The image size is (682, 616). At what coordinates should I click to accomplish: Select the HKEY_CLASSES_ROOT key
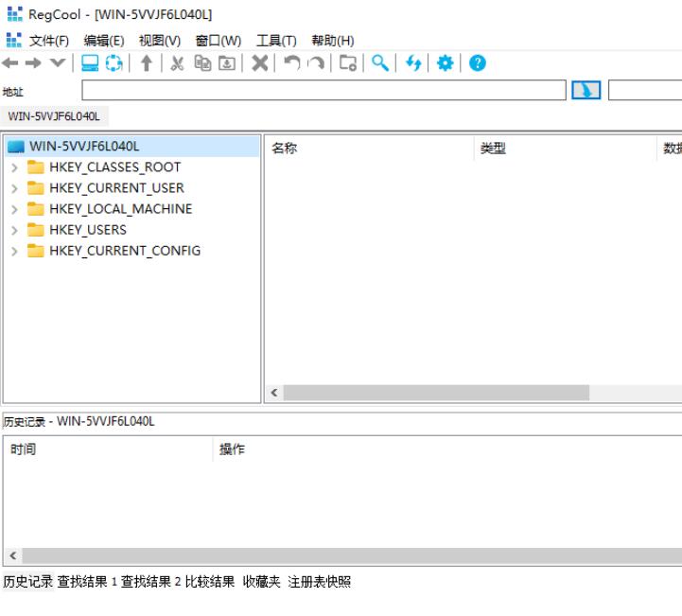114,167
